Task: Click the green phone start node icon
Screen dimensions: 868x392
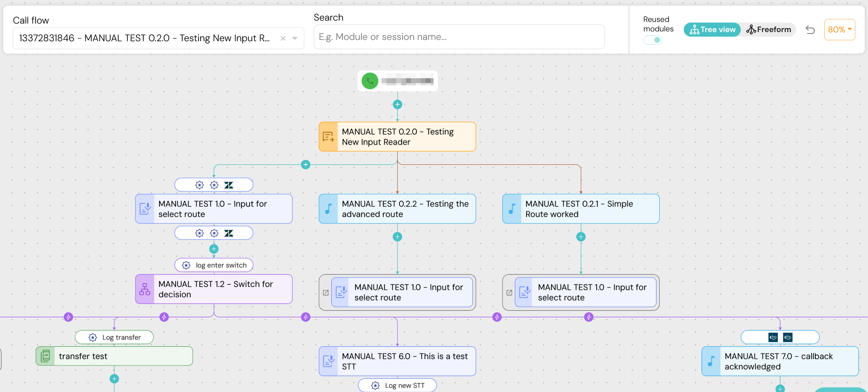Action: (x=370, y=81)
